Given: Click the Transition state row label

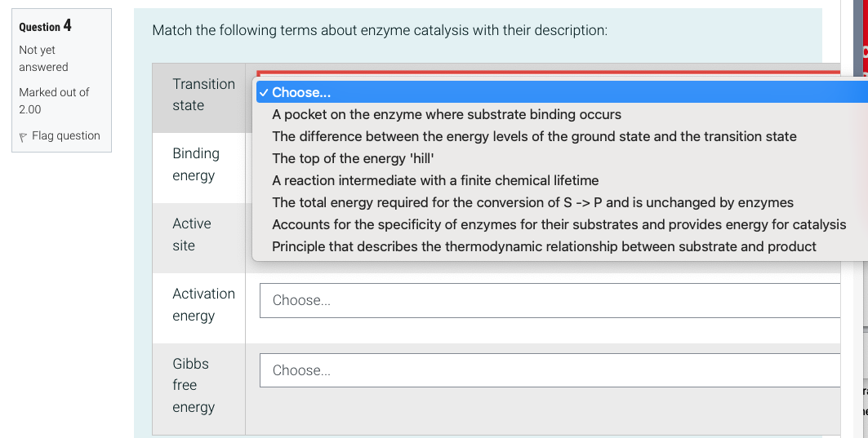Looking at the screenshot, I should (203, 95).
